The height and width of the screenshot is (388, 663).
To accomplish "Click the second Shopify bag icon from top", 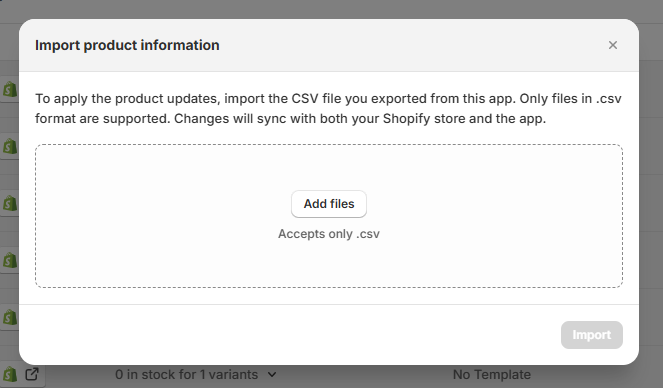I will click(x=10, y=146).
